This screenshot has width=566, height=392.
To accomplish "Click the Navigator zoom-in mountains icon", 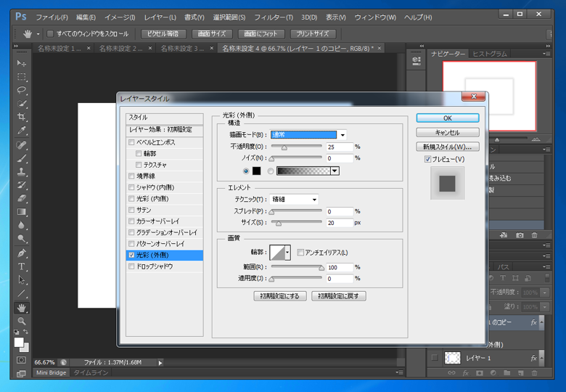I will [536, 139].
